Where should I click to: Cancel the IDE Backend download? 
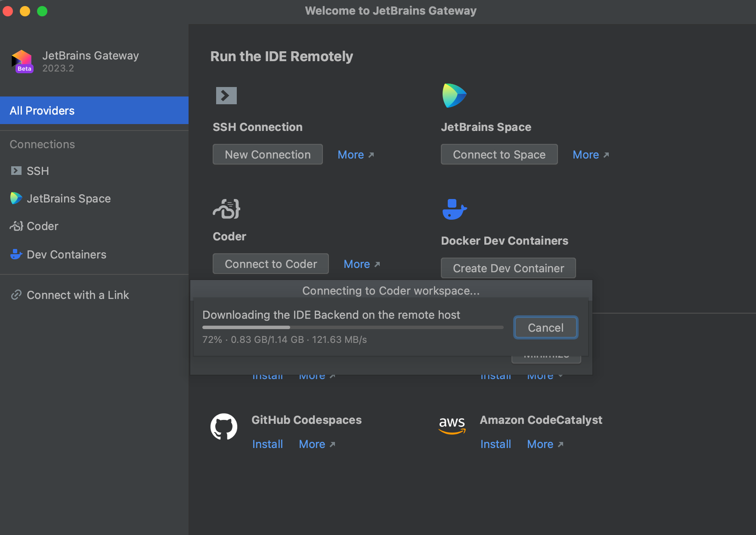pos(545,327)
